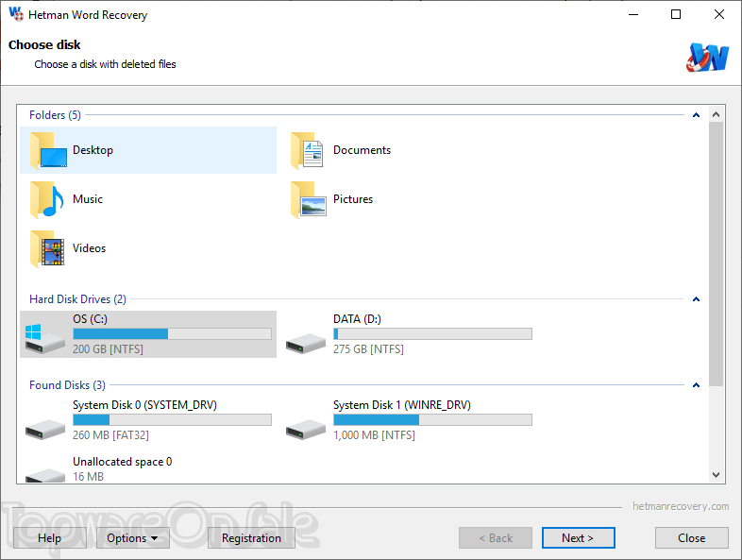The image size is (742, 560).
Task: Click the OS (C:) drive icon
Action: 44,338
